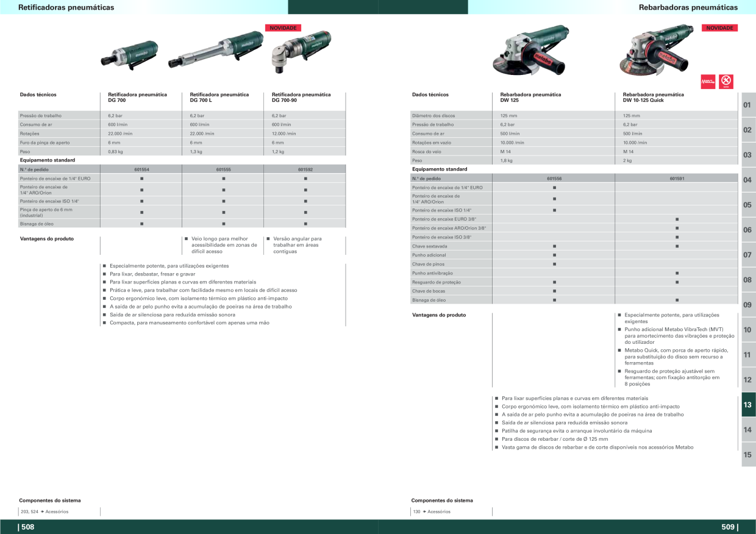Screen dimensions: 756x534
Task: Click 'Diâmetro dos discos' row label
Action: 433,116
